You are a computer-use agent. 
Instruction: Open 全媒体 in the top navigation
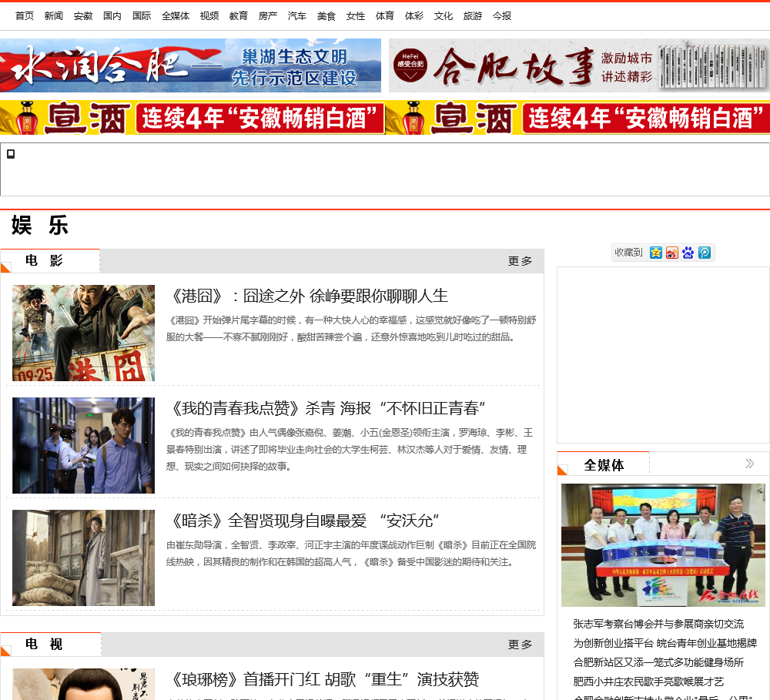point(176,16)
